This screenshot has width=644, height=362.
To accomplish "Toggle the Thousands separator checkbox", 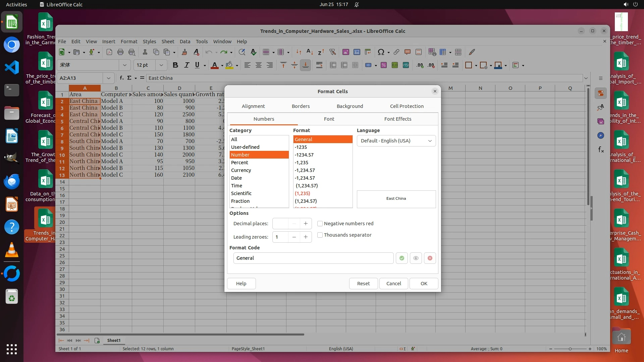I will 320,235.
